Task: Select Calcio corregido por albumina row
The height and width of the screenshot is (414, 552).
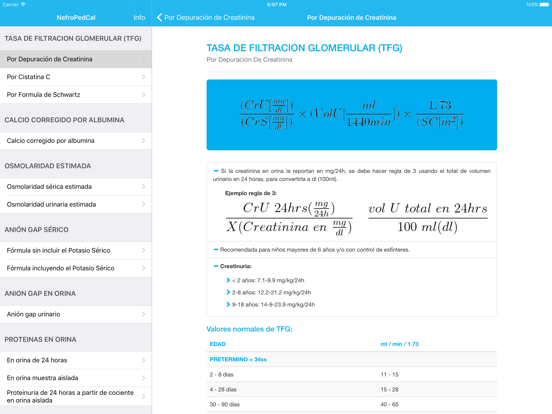Action: (76, 140)
